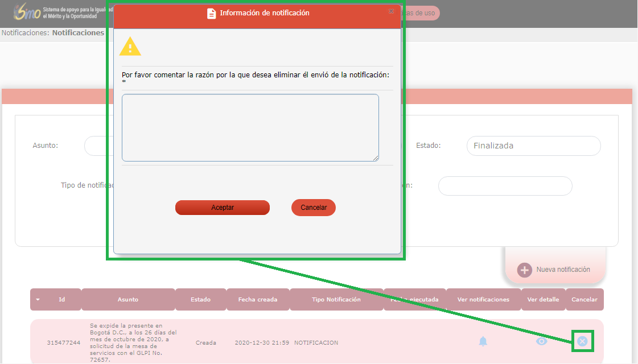Sort by the Asunto column header
Image resolution: width=638 pixels, height=364 pixels.
pyautogui.click(x=128, y=300)
